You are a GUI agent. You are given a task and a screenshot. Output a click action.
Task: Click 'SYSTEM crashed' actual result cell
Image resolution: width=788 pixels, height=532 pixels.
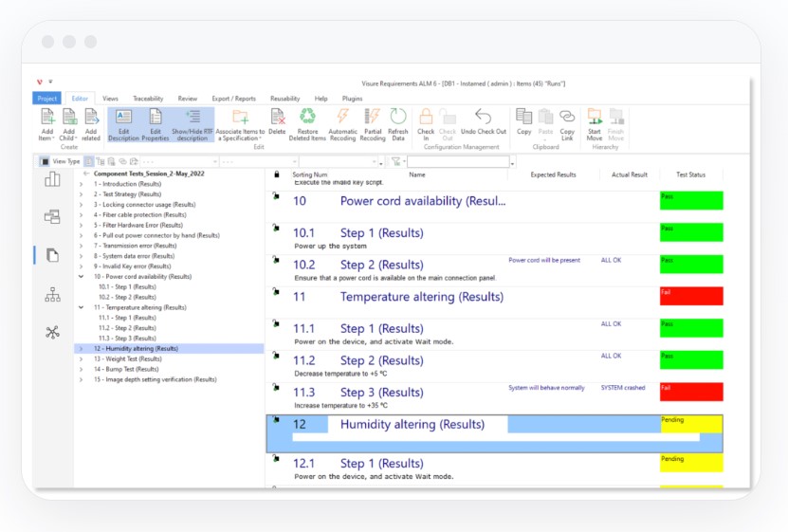[x=623, y=388]
